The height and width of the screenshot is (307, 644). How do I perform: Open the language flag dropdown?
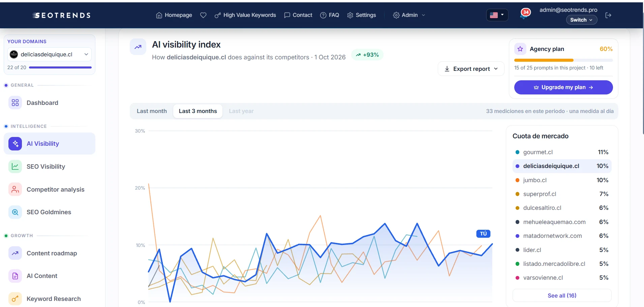[x=497, y=15]
